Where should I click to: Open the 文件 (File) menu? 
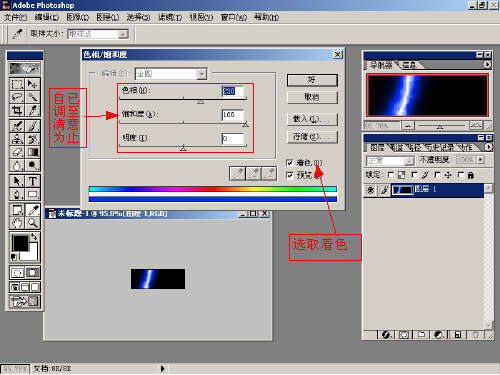tap(15, 17)
